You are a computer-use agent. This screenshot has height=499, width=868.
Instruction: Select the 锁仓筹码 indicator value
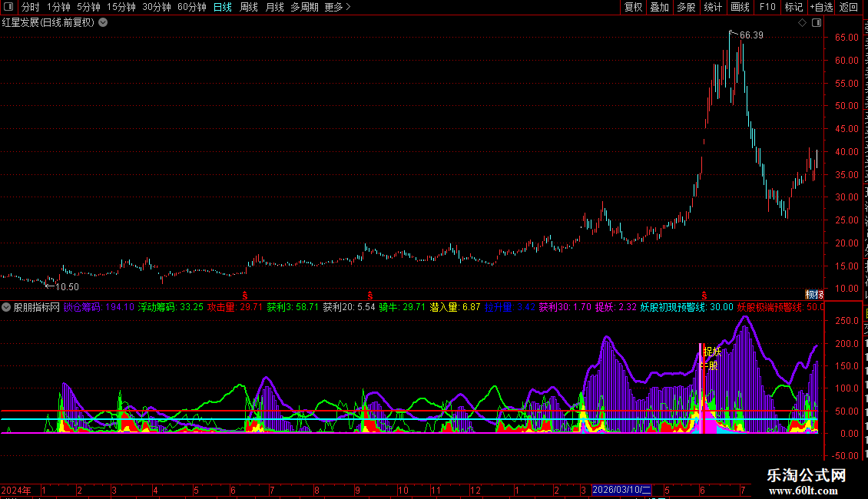point(98,307)
